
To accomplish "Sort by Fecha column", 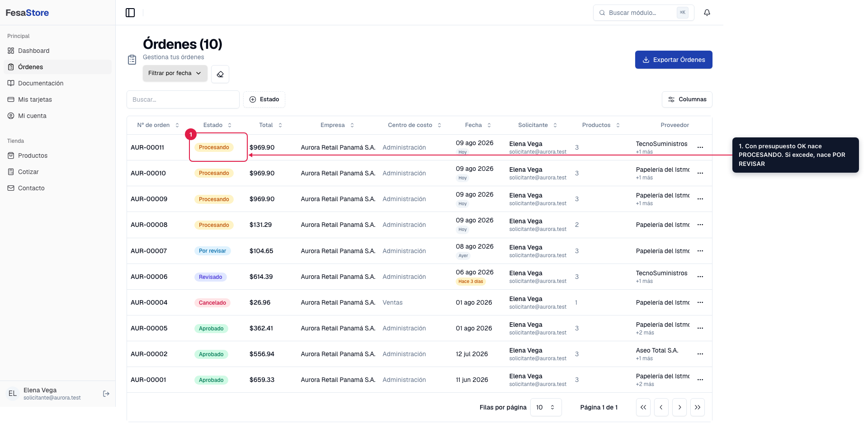I will [x=478, y=125].
